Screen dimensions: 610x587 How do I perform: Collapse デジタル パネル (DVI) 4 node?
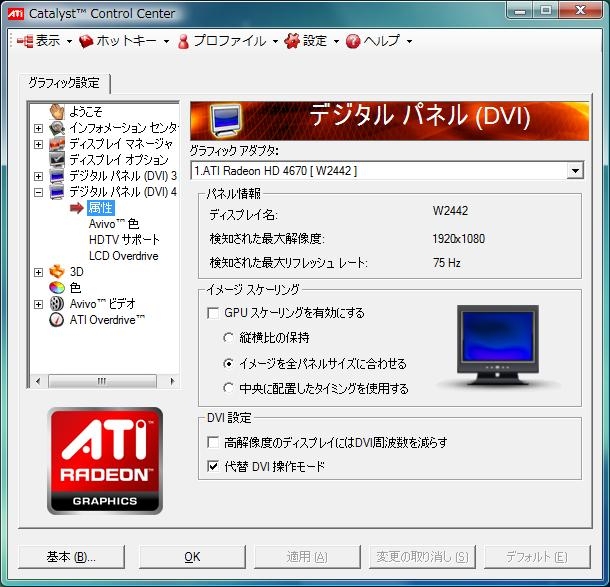[x=38, y=192]
